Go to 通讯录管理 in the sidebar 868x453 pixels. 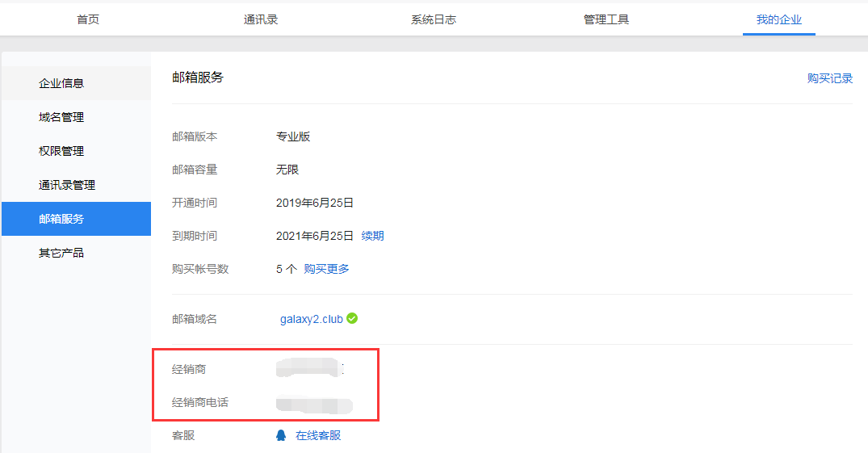[x=67, y=185]
